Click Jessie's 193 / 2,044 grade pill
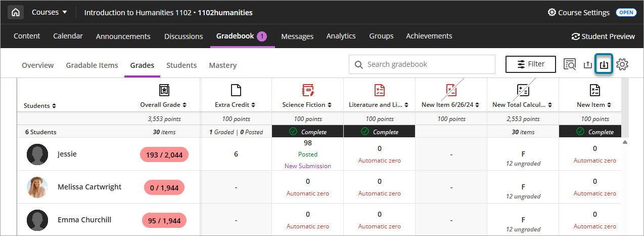Image resolution: width=644 pixels, height=236 pixels. [x=164, y=154]
